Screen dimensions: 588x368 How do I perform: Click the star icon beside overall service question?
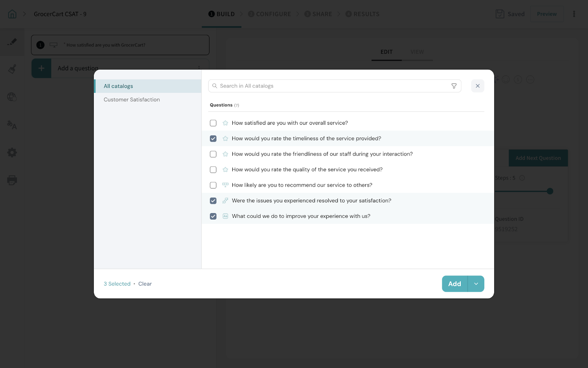pos(225,123)
